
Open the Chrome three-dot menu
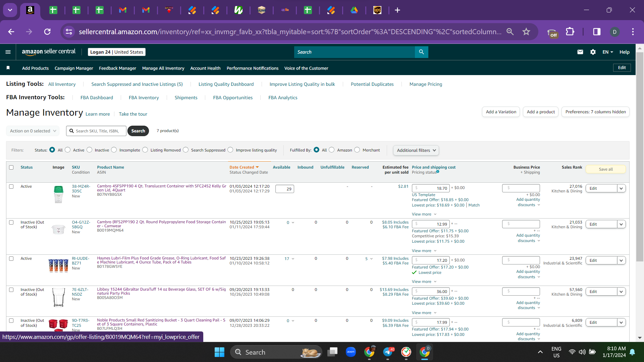[x=633, y=32]
